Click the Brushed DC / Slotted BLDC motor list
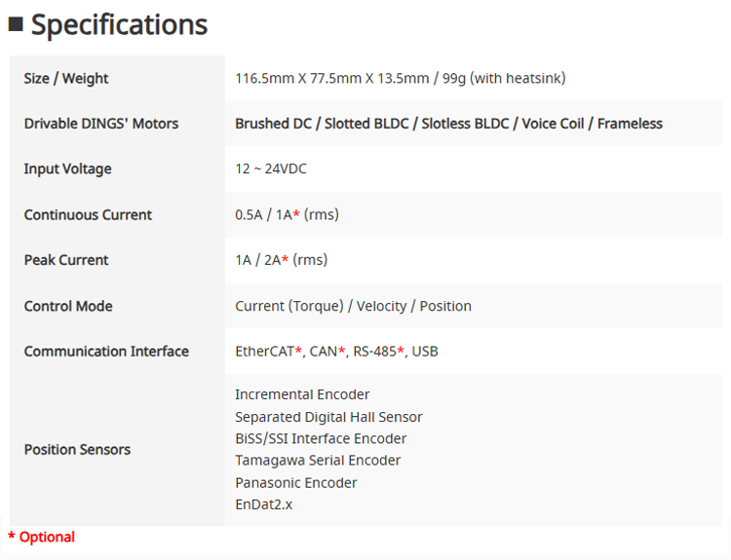731x560 pixels. (448, 124)
